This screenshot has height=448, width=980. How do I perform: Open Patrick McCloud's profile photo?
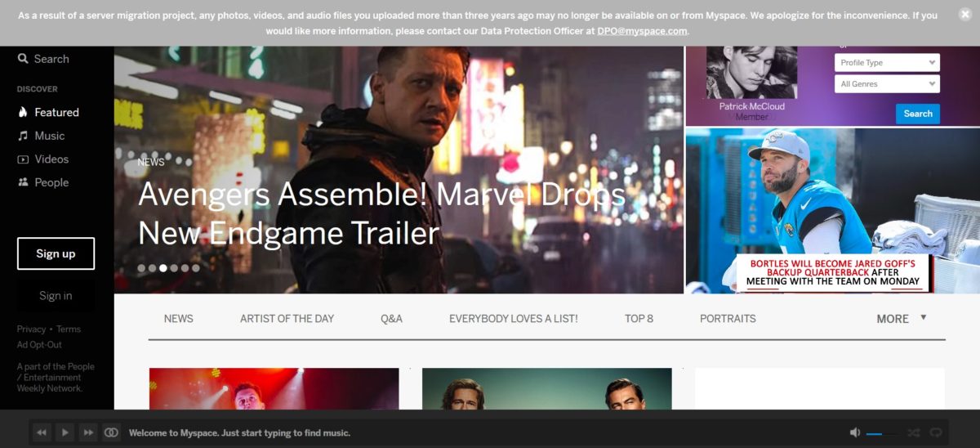click(x=751, y=72)
